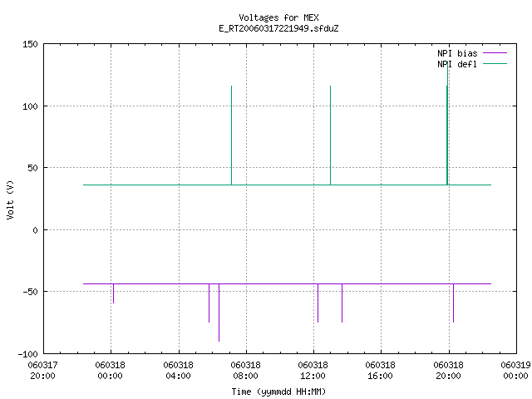Image resolution: width=532 pixels, height=399 pixels.
Task: Click the green defl spike just before 08:00
Action: (231, 135)
